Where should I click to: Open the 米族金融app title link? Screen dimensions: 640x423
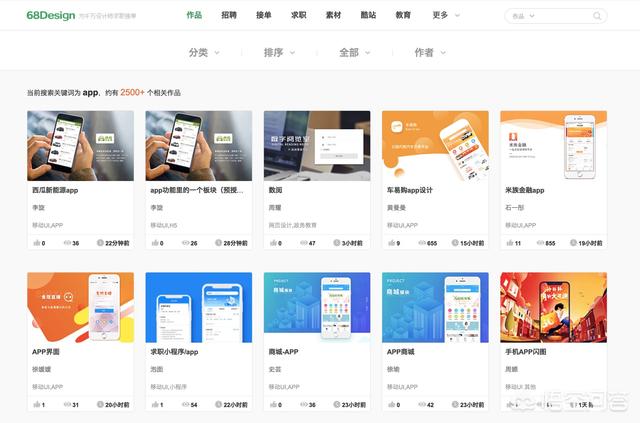point(525,190)
